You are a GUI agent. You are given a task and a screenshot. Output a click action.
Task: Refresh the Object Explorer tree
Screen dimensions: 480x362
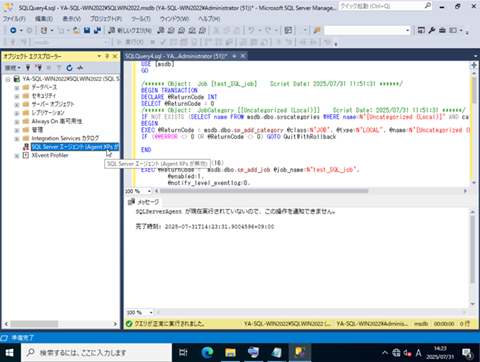69,68
